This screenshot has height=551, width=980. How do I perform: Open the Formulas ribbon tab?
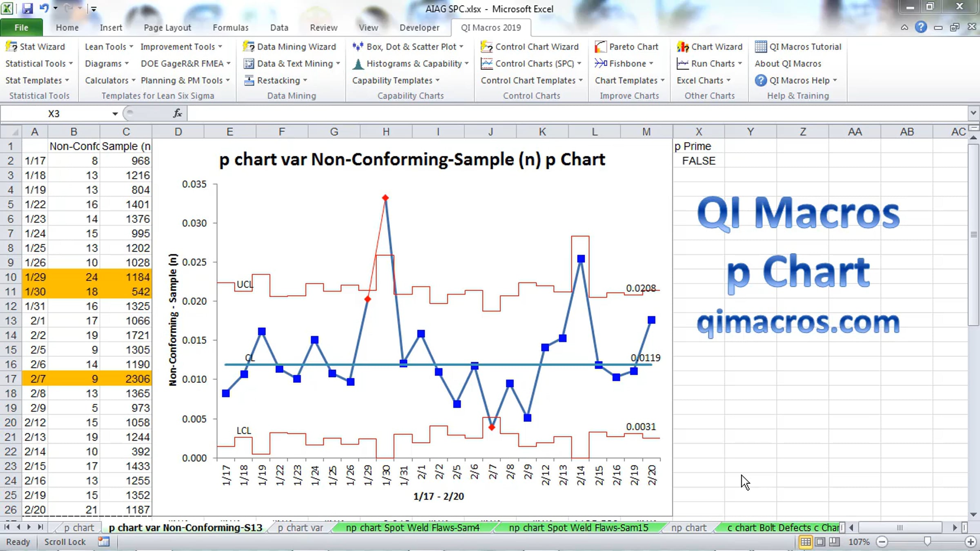230,27
